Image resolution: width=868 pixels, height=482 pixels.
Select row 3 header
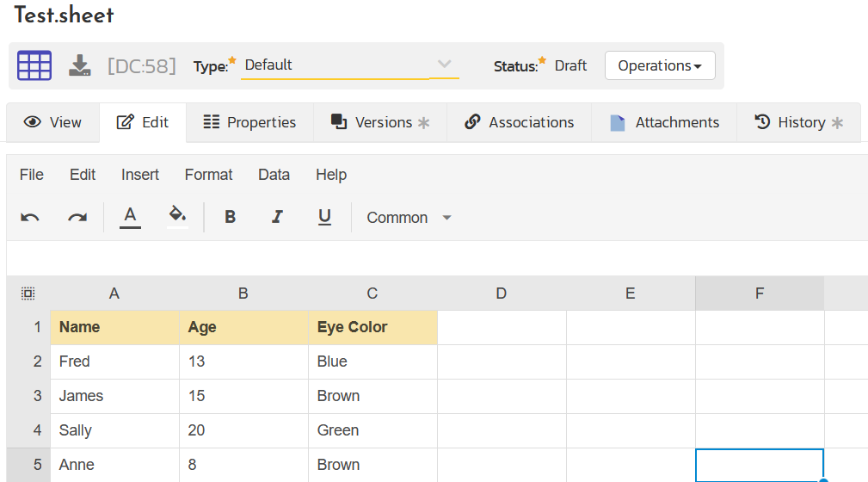pyautogui.click(x=29, y=396)
